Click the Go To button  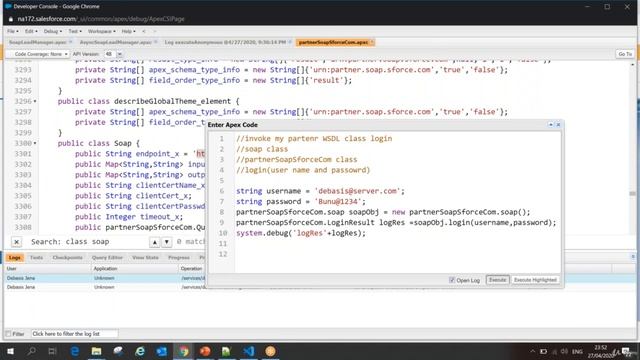pyautogui.click(x=625, y=54)
